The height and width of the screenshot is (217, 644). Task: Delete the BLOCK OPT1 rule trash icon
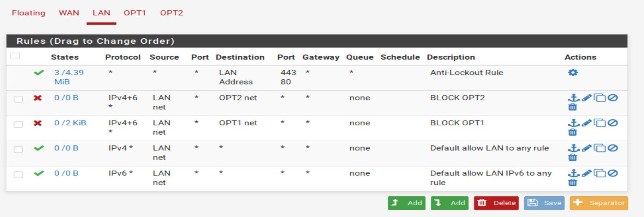point(573,132)
